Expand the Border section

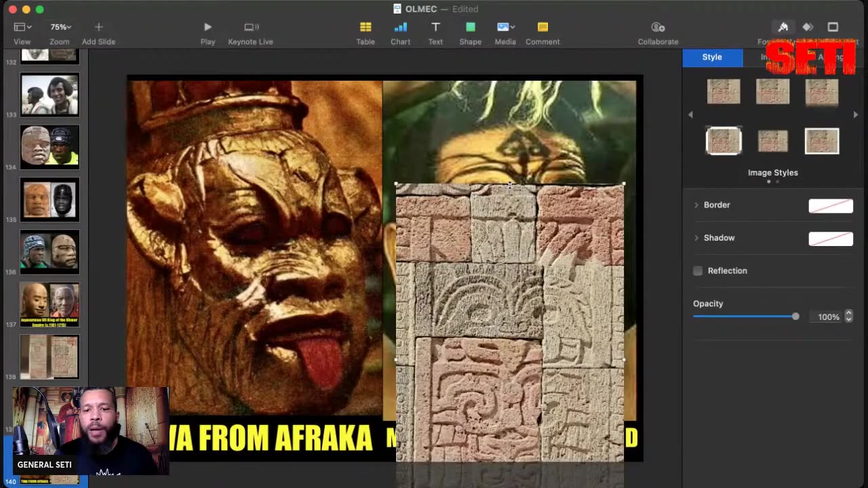[696, 205]
